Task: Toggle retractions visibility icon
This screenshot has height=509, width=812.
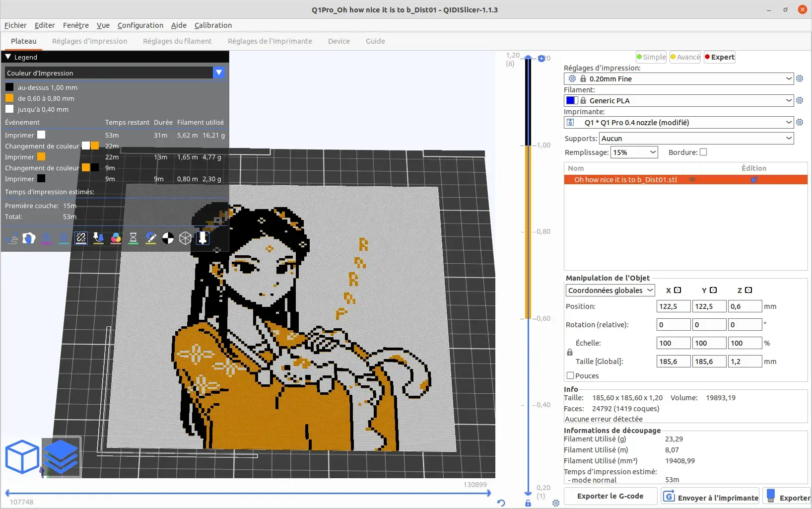Action: (x=47, y=239)
